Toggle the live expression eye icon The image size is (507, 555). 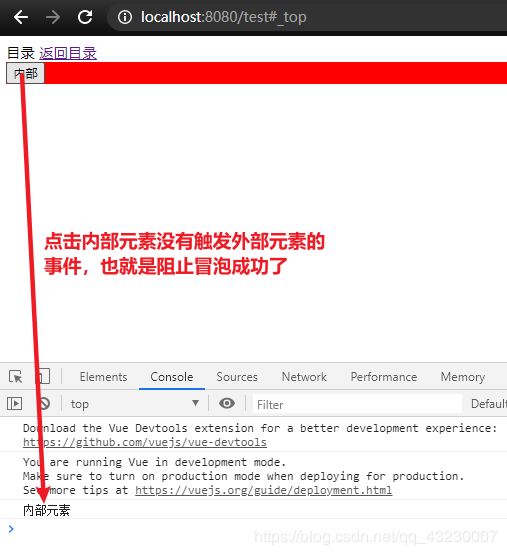click(227, 403)
